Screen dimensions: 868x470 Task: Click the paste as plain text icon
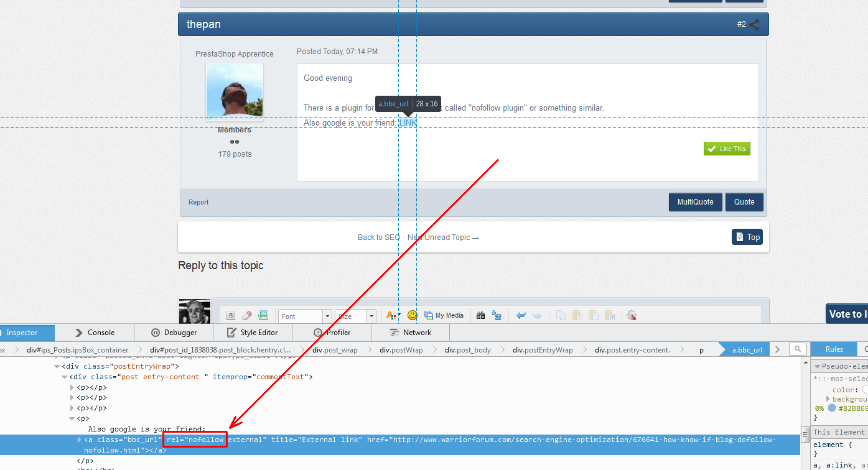(x=594, y=316)
